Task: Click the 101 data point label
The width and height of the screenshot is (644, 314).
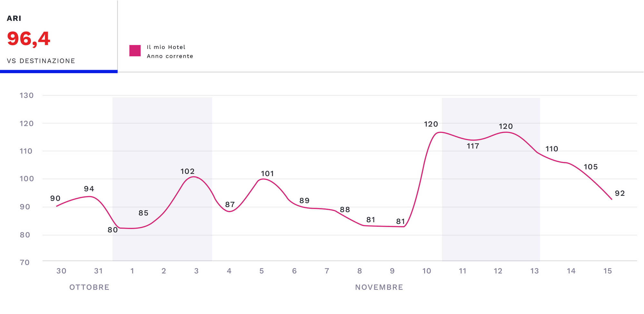Action: (267, 174)
